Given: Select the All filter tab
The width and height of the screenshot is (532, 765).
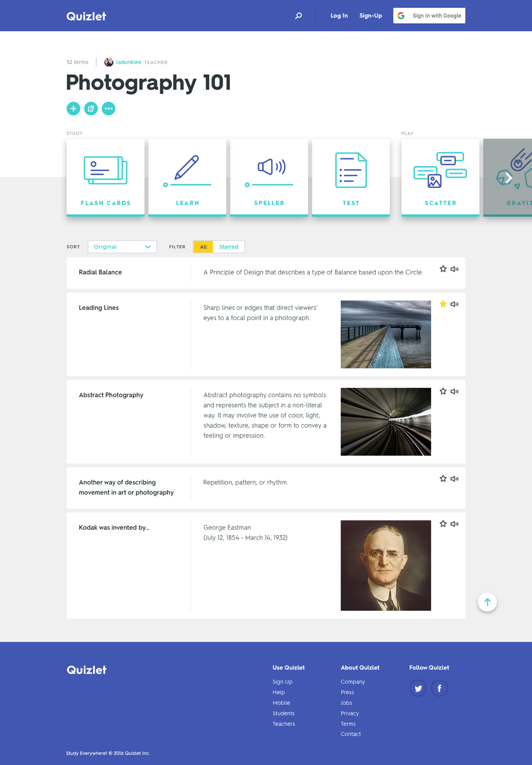Looking at the screenshot, I should tap(203, 247).
